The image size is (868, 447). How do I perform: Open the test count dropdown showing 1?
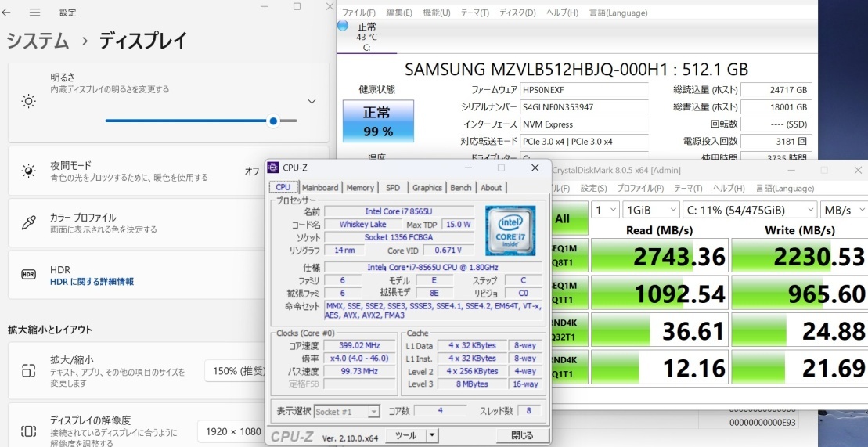605,210
